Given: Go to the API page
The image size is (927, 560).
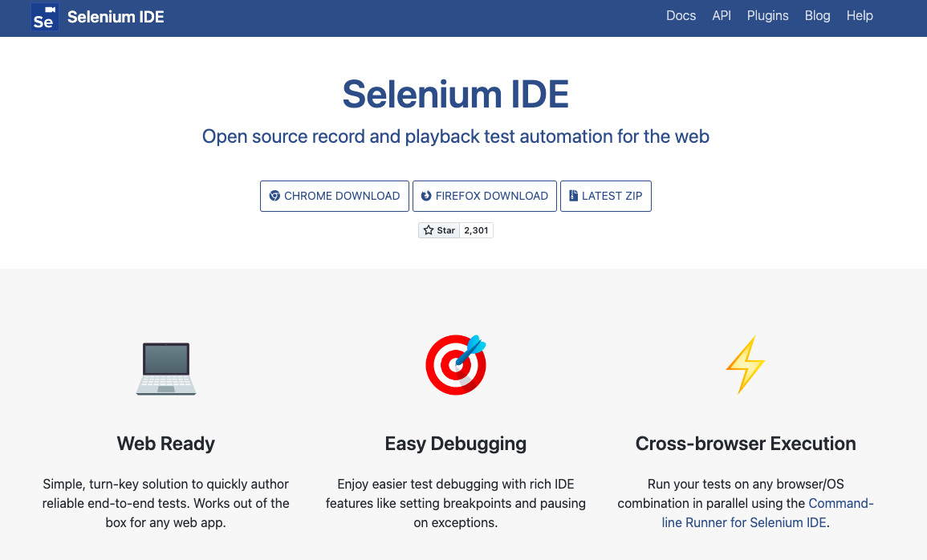Looking at the screenshot, I should [722, 16].
